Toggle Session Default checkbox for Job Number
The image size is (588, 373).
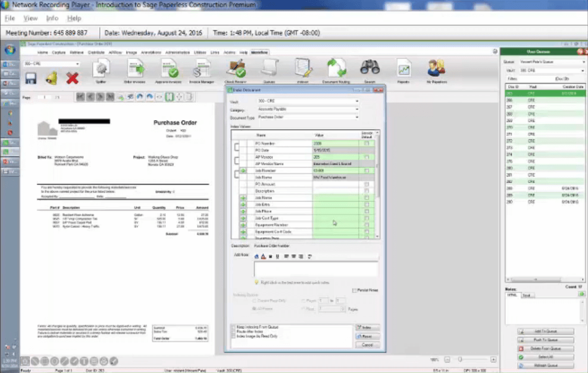pos(367,170)
